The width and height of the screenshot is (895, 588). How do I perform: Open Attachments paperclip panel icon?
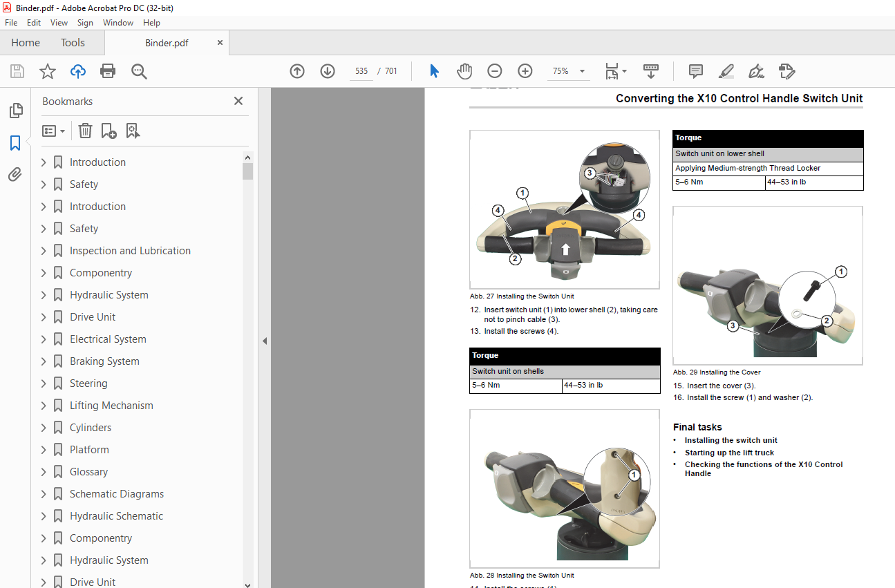point(15,174)
